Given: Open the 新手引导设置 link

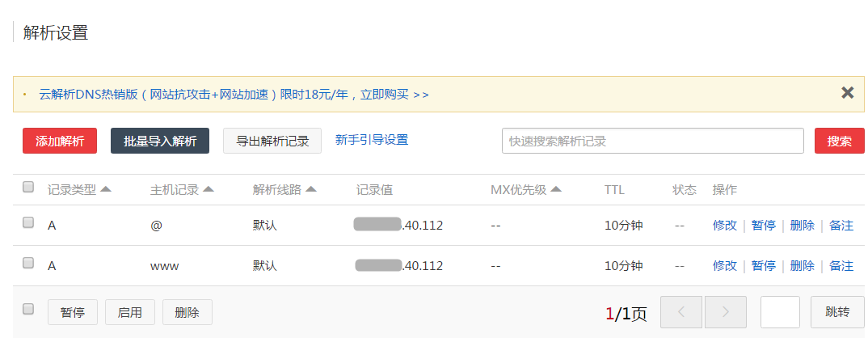Looking at the screenshot, I should (372, 140).
